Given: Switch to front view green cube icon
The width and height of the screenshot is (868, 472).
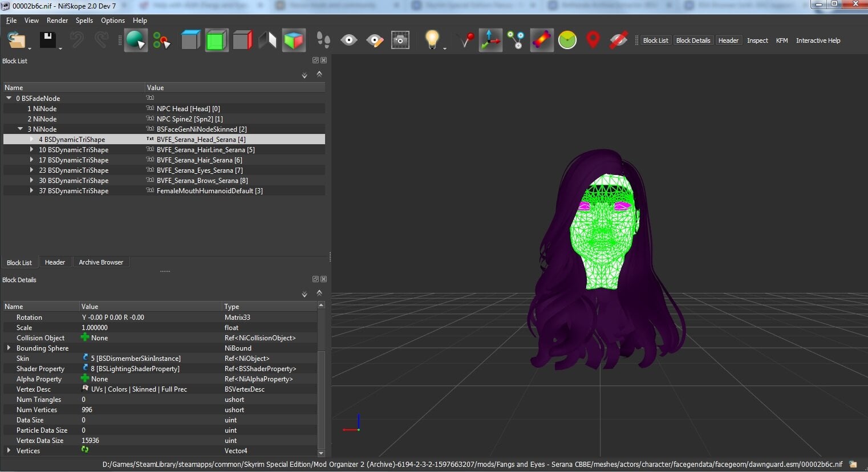Looking at the screenshot, I should (x=216, y=40).
